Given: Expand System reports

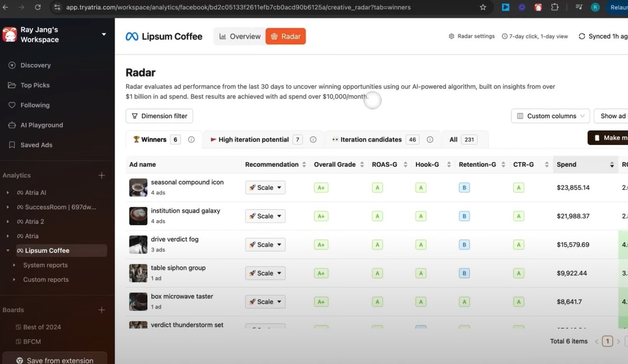Looking at the screenshot, I should [x=14, y=265].
